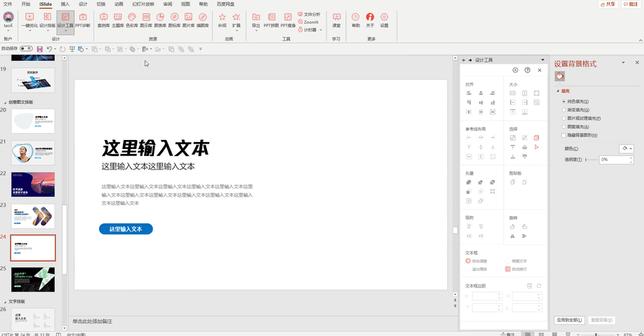Click the help question mark in 设计工具 panel

tap(527, 70)
